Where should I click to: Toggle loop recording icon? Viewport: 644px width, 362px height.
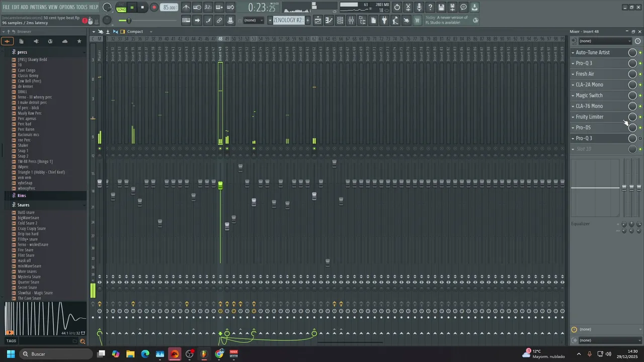click(230, 8)
